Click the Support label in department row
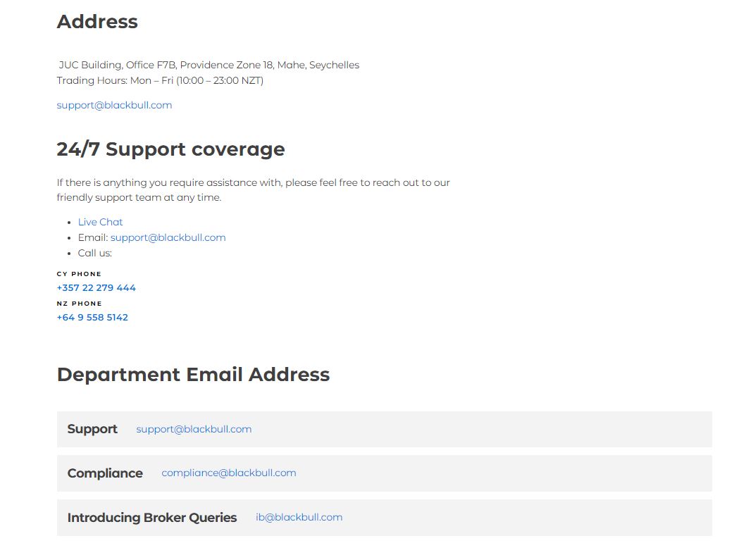This screenshot has height=560, width=746. click(x=92, y=429)
